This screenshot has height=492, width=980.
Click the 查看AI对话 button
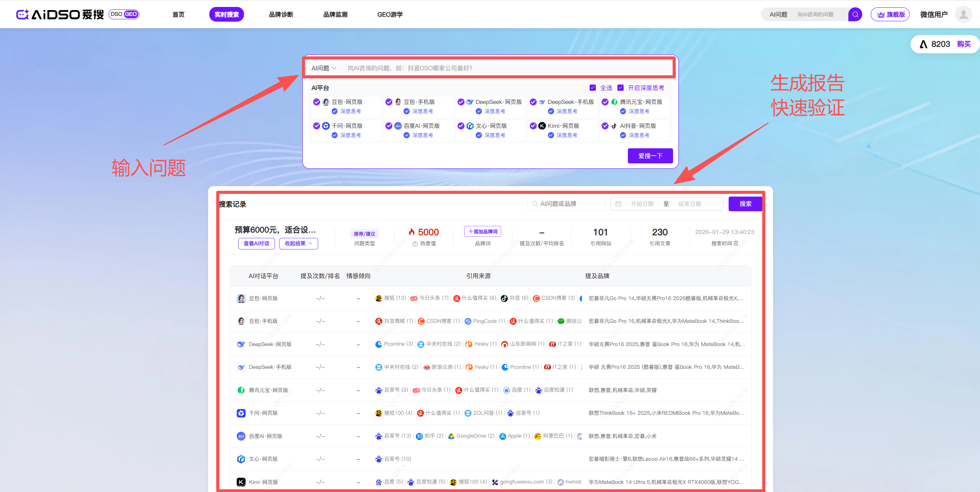click(x=256, y=243)
